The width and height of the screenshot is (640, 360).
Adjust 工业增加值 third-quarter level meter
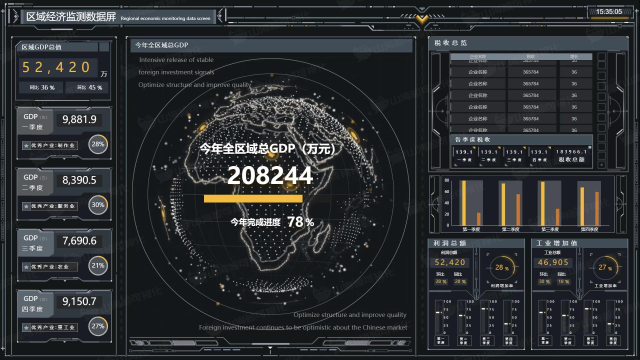point(588,317)
